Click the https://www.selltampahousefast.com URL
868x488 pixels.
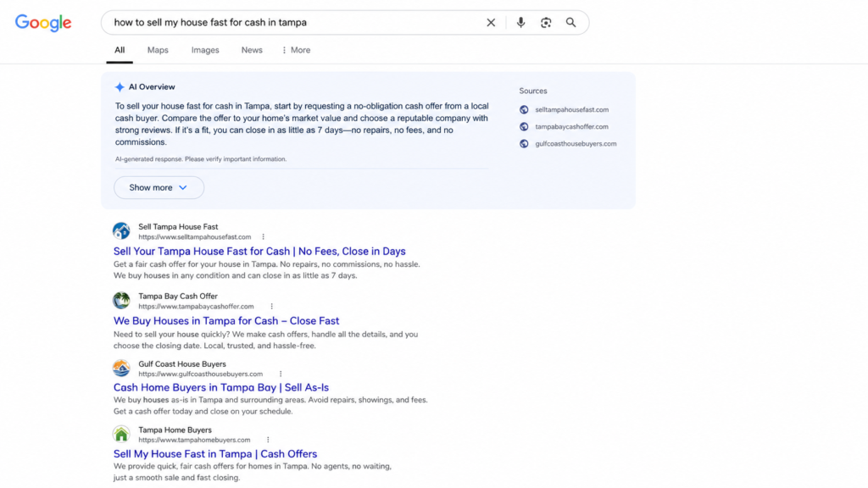pos(195,237)
